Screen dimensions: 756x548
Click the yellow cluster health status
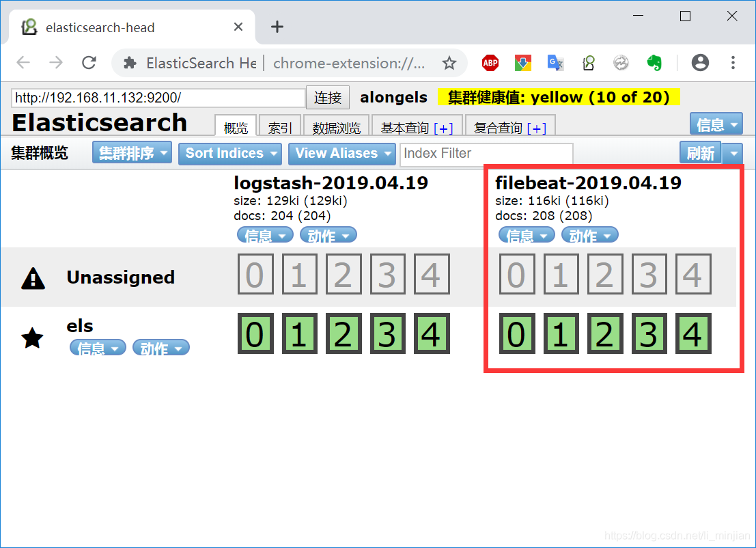(x=559, y=97)
